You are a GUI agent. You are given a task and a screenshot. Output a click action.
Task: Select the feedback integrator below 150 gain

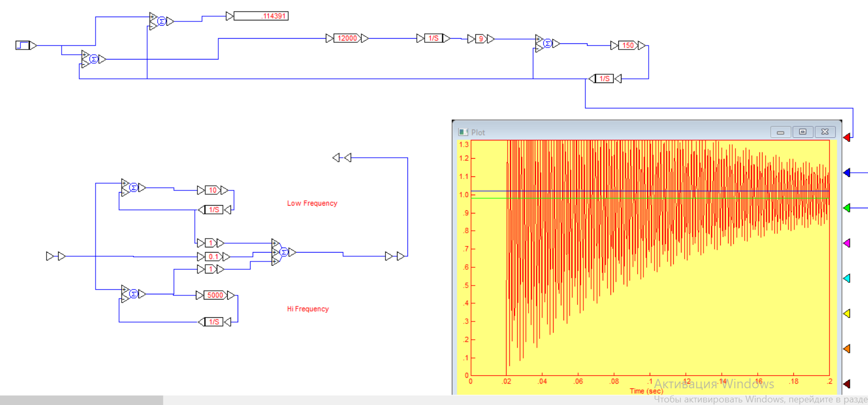pyautogui.click(x=604, y=79)
